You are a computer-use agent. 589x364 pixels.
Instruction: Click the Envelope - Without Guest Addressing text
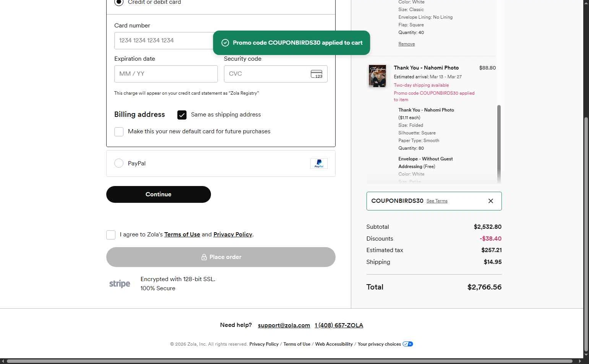pyautogui.click(x=425, y=163)
